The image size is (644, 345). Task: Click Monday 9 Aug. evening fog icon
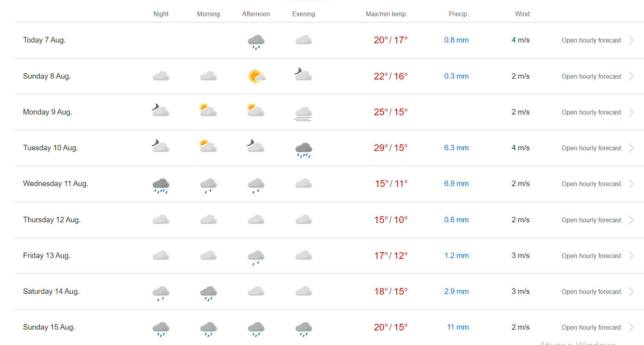tap(303, 113)
